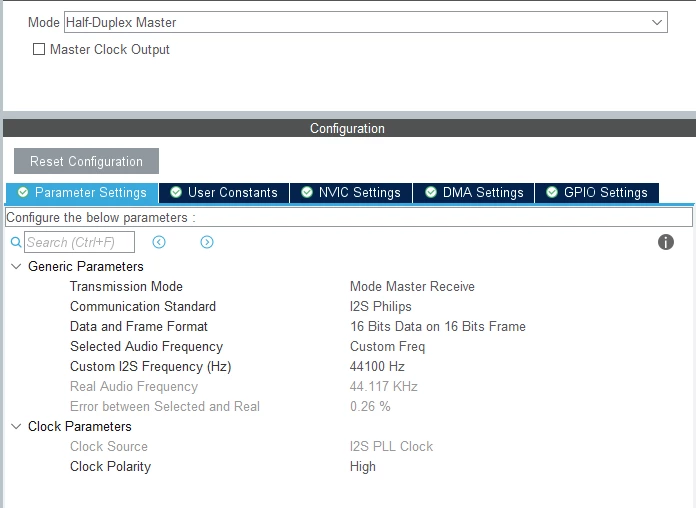696x508 pixels.
Task: Click the Search (Ctrl+F) input field
Action: 79,242
